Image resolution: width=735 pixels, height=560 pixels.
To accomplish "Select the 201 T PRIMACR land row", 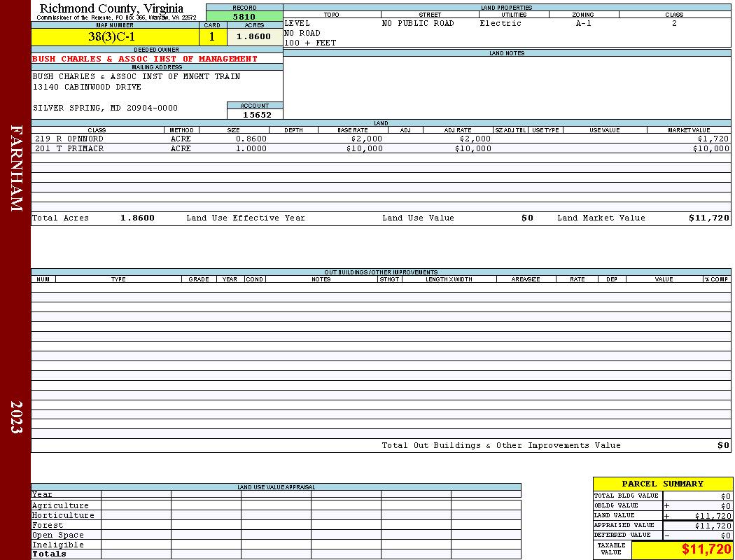I will [381, 148].
